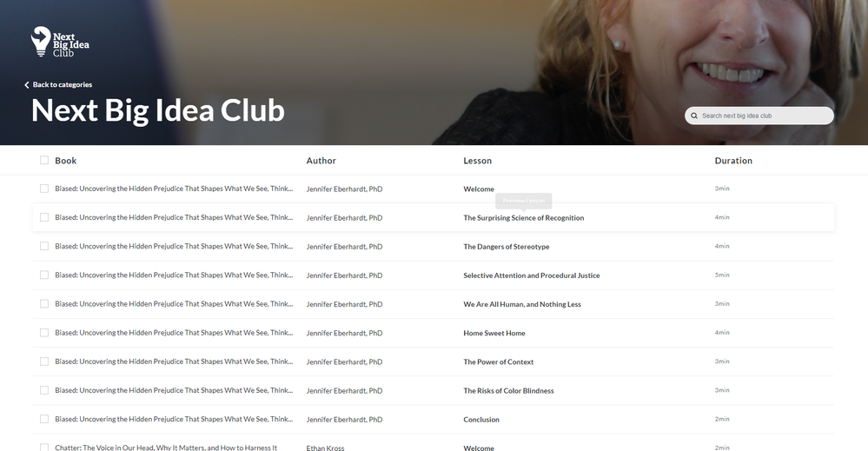868x451 pixels.
Task: Open The Surprising Science of Recognition lesson
Action: click(x=524, y=218)
